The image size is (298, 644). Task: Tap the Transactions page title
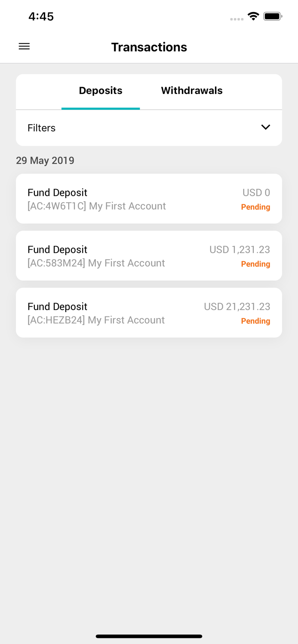click(149, 47)
